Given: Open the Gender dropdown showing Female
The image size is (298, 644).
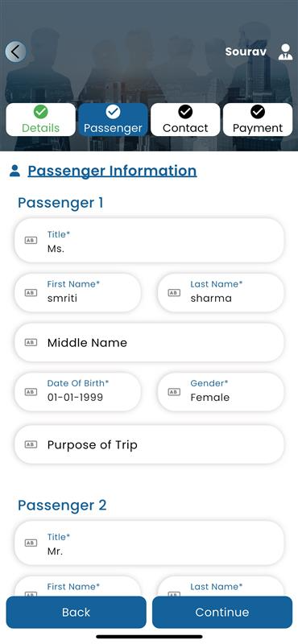Looking at the screenshot, I should click(x=221, y=391).
